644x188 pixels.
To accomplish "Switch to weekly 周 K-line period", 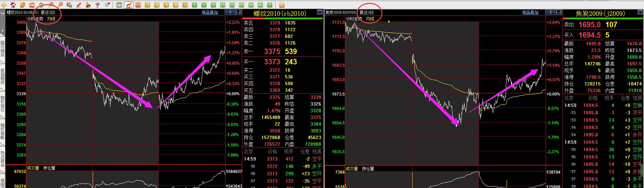I will pyautogui.click(x=157, y=5).
